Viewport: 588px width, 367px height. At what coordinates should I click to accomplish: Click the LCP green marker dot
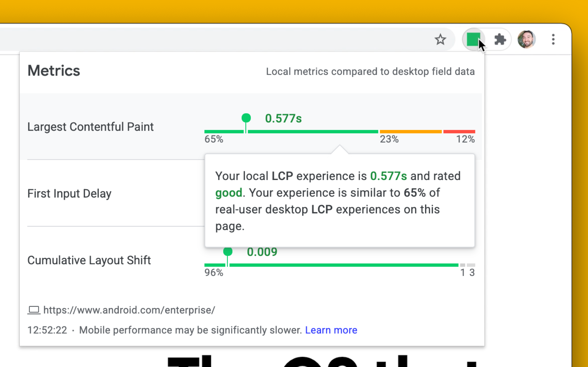click(x=246, y=118)
